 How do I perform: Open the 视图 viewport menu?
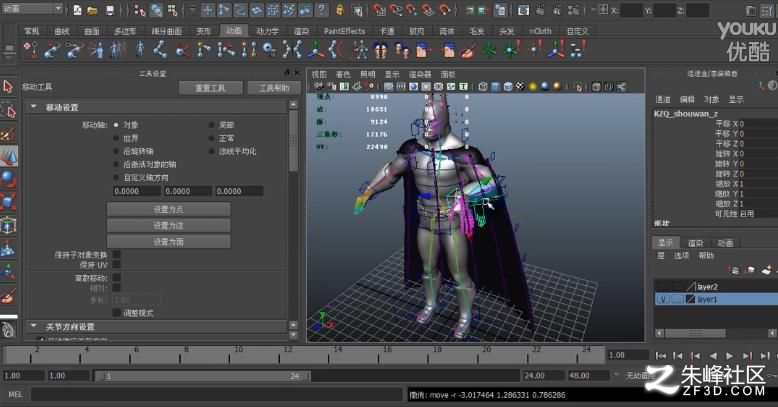(319, 74)
